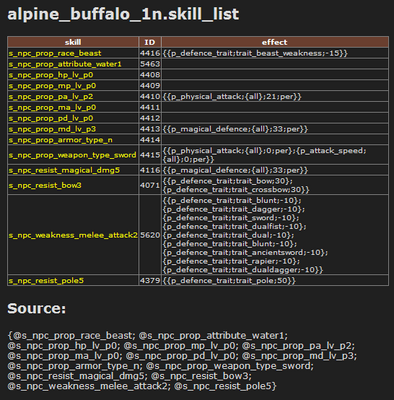
Task: Select ID cell 4409
Action: 150,86
